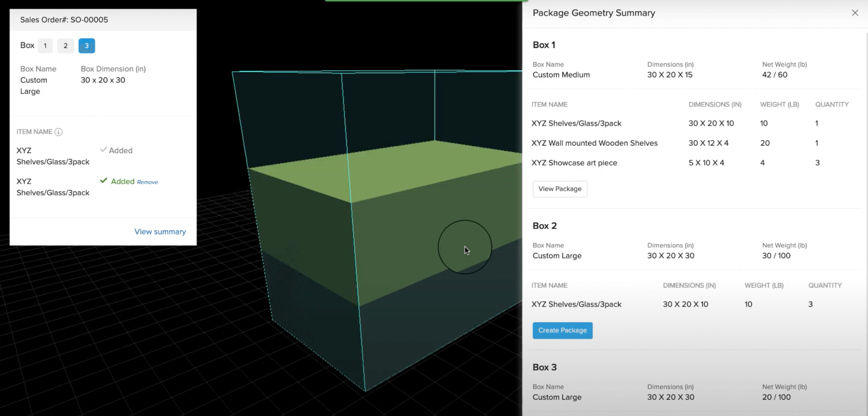868x416 pixels.
Task: Select the XYZ Wall mounted Wooden Shelves row
Action: pos(594,143)
